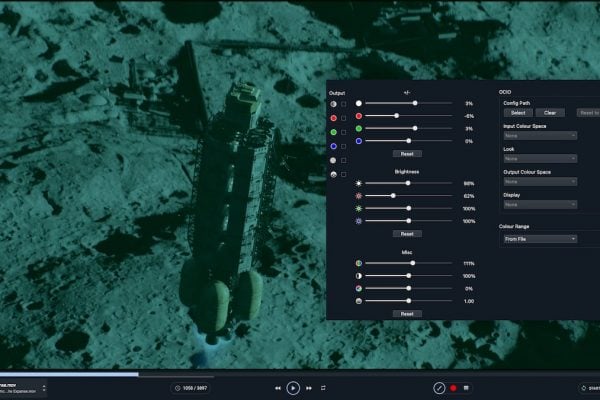600x400 pixels.
Task: Enable the blue output checkbox
Action: pos(344,146)
